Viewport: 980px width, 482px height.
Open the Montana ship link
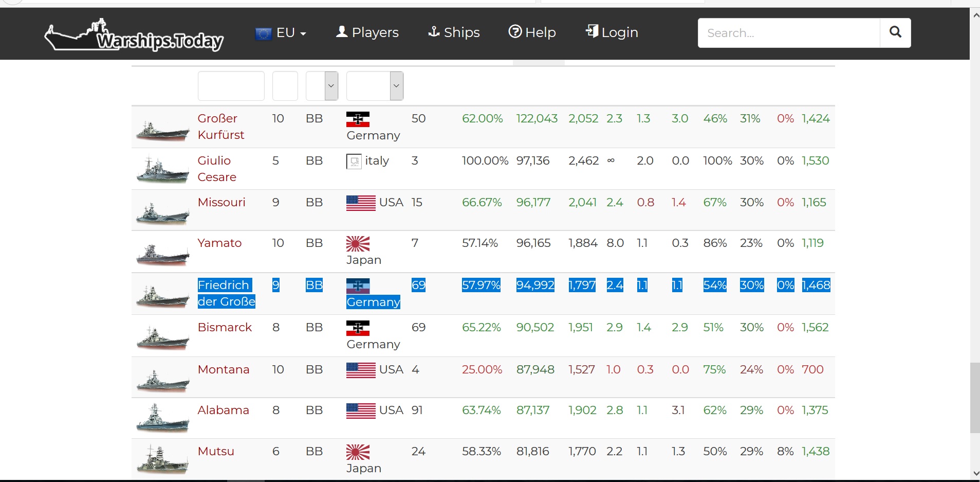click(x=224, y=369)
